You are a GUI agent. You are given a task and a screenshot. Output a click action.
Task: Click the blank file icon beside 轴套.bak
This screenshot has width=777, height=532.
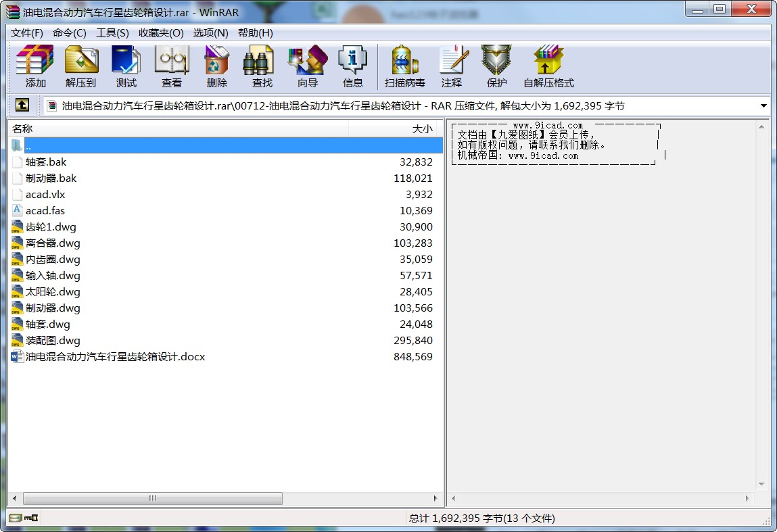click(x=18, y=162)
